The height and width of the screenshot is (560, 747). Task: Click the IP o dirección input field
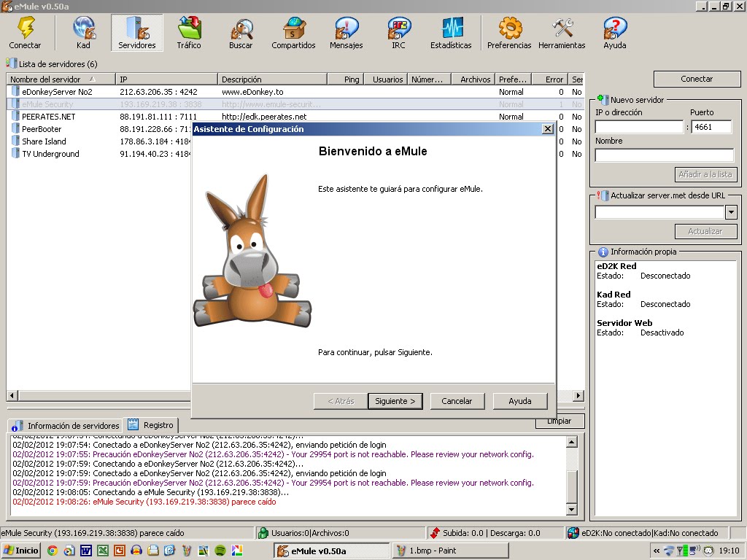click(x=639, y=127)
